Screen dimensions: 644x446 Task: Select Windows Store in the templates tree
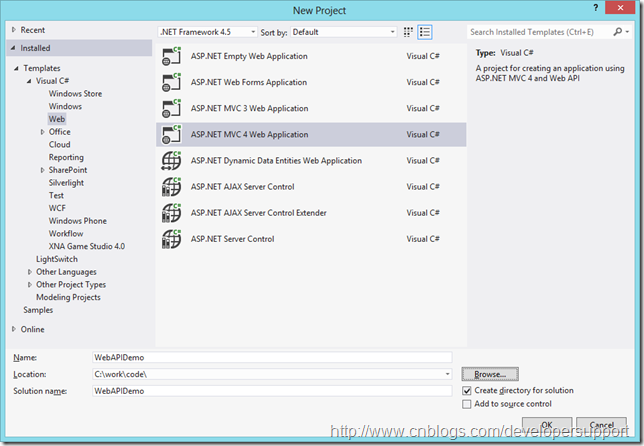[x=75, y=94]
